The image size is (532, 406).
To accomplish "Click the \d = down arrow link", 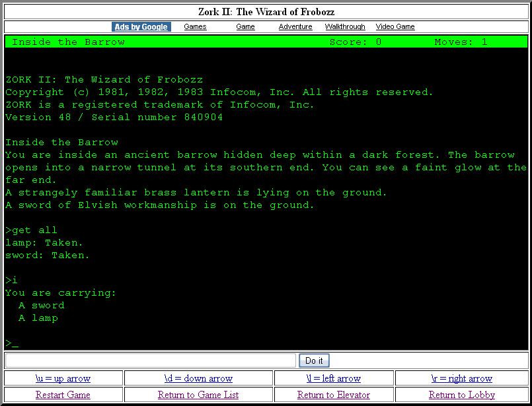I will (x=198, y=378).
